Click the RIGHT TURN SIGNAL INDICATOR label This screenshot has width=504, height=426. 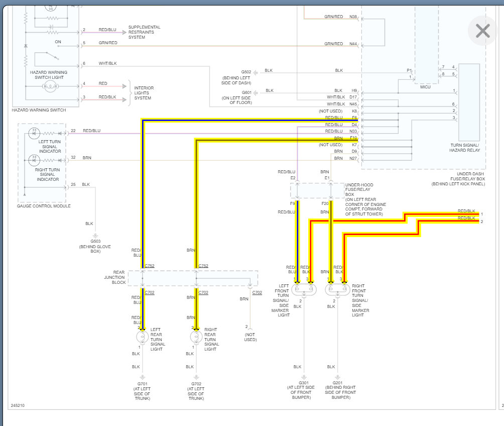(48, 174)
